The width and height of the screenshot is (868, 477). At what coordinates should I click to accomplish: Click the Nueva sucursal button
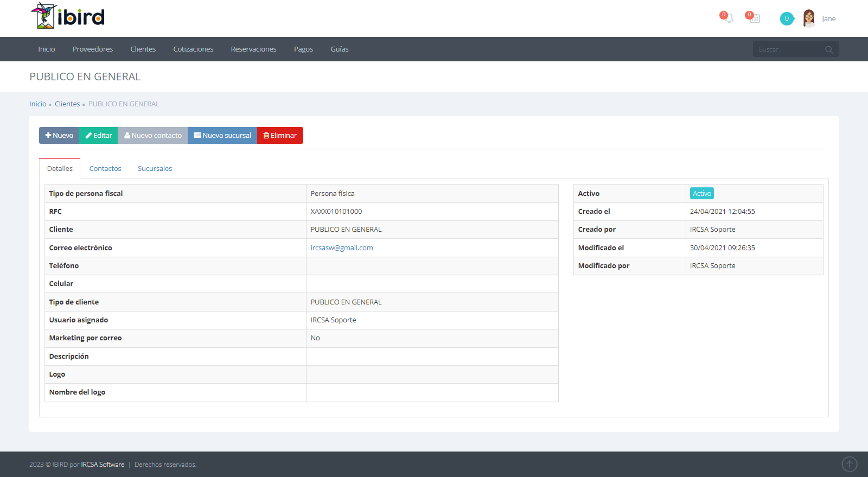point(222,135)
